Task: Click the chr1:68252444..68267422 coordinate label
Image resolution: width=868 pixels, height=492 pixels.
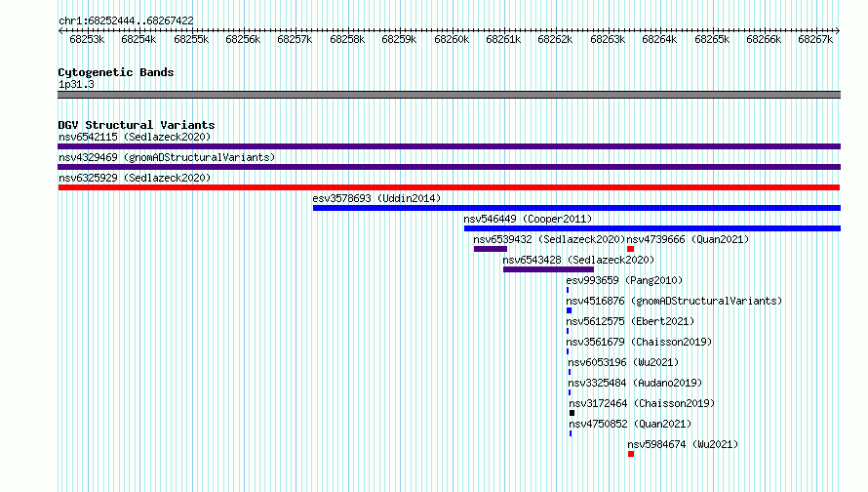Action: pyautogui.click(x=126, y=21)
